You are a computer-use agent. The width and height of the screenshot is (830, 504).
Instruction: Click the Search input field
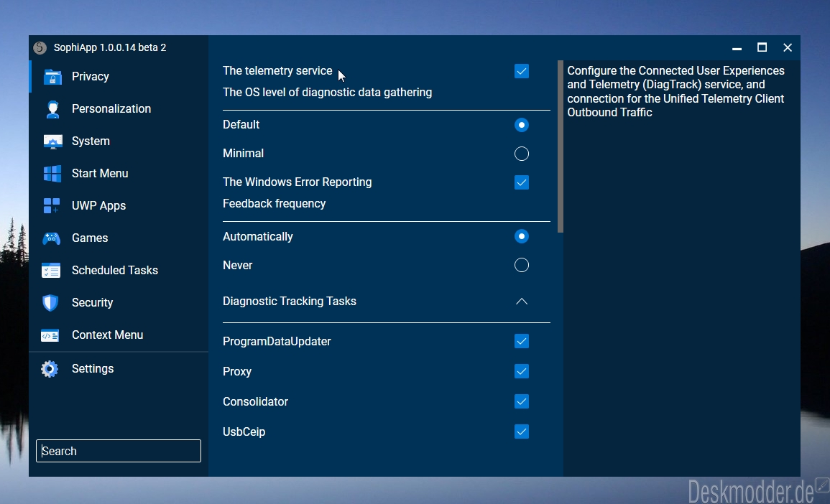(119, 451)
